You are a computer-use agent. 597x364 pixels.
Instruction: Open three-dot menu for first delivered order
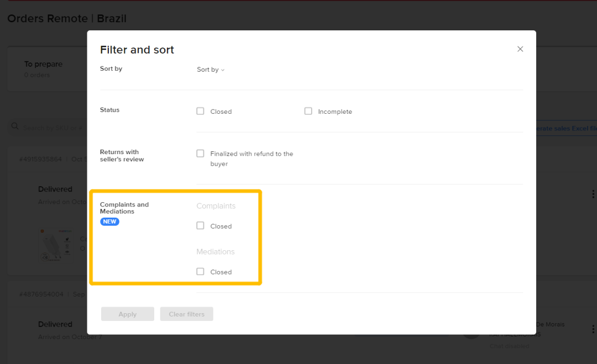click(x=593, y=194)
